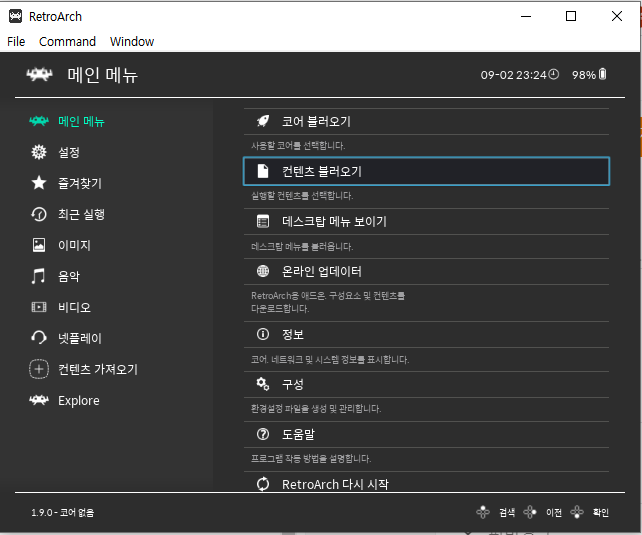Open 최근 실행 history icon

point(39,214)
